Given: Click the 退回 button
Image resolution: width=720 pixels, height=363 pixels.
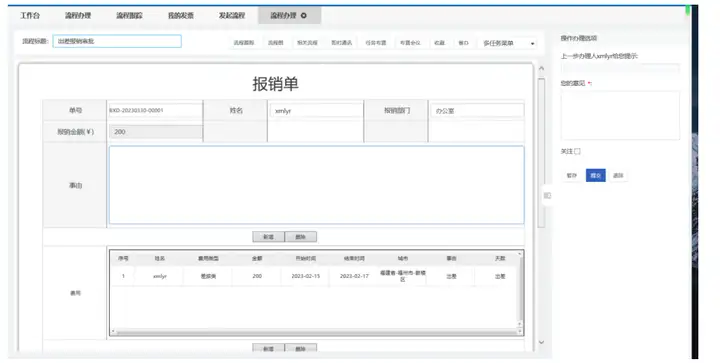Looking at the screenshot, I should coord(618,175).
